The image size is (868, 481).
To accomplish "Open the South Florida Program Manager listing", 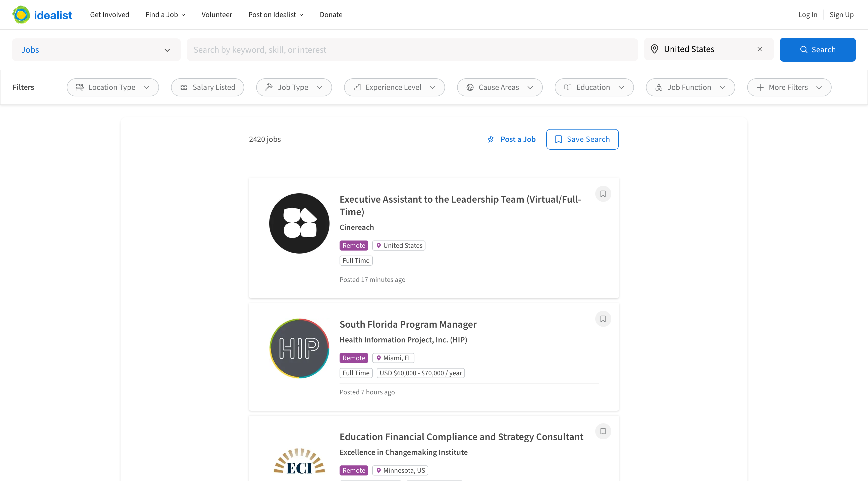I will coord(408,324).
